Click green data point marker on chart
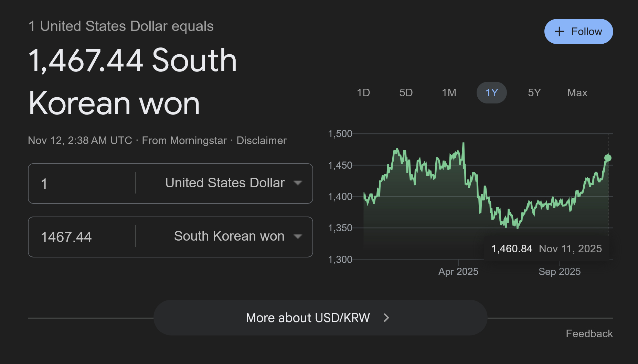This screenshot has width=638, height=364. (608, 158)
